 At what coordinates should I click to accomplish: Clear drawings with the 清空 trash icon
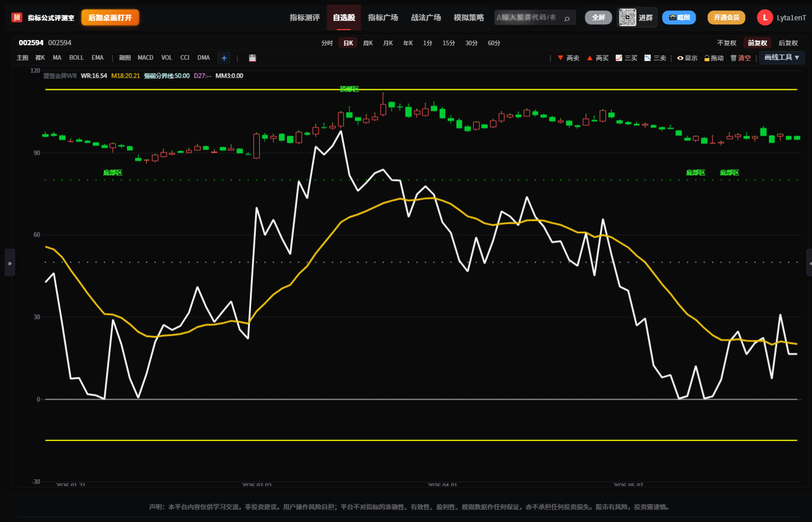(x=741, y=58)
